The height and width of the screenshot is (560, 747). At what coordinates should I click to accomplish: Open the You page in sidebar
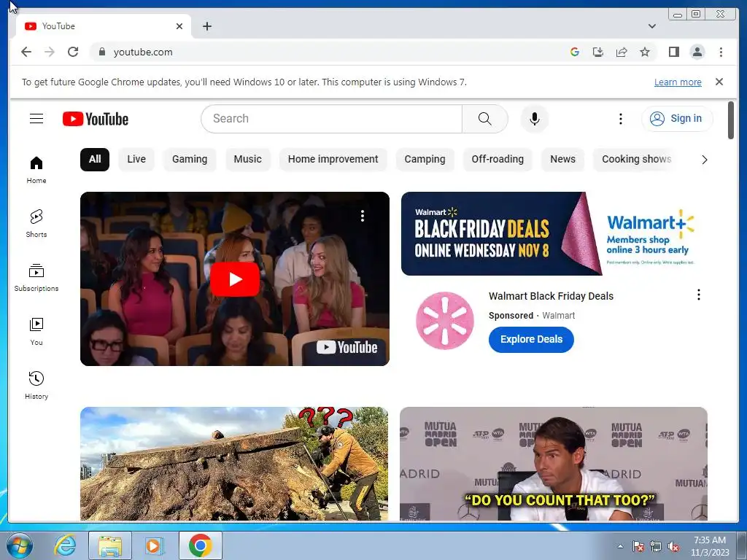pyautogui.click(x=36, y=332)
